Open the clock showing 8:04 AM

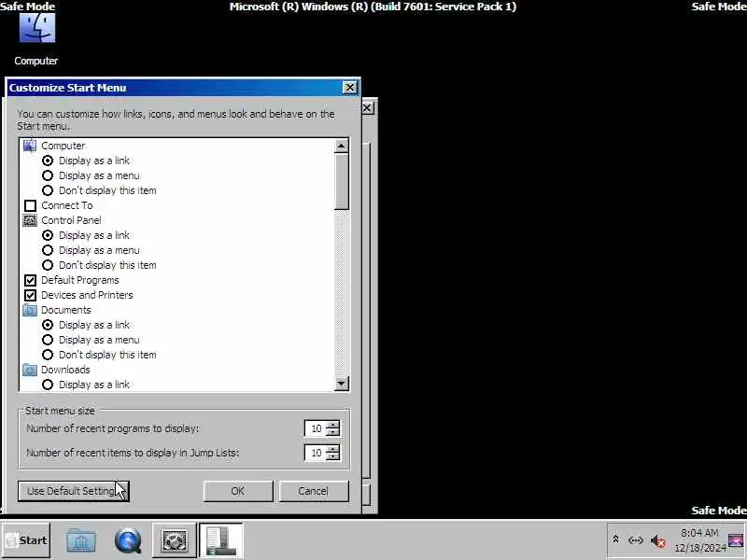pyautogui.click(x=699, y=540)
